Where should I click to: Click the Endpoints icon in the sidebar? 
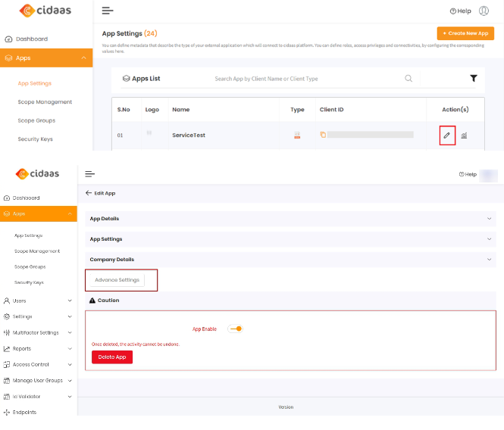7,413
